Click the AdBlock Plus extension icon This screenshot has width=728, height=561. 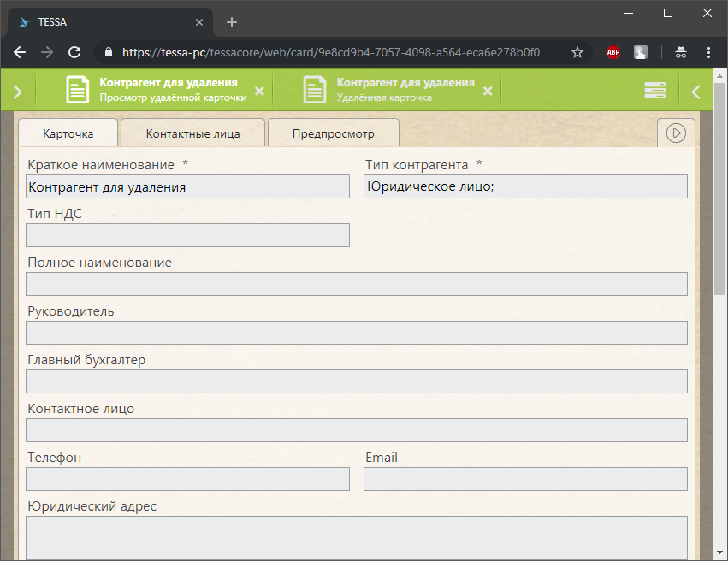coord(613,52)
